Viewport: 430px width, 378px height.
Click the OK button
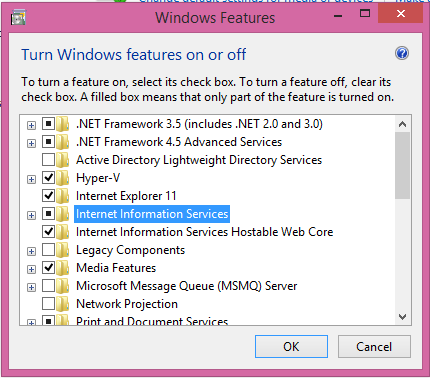(x=291, y=347)
